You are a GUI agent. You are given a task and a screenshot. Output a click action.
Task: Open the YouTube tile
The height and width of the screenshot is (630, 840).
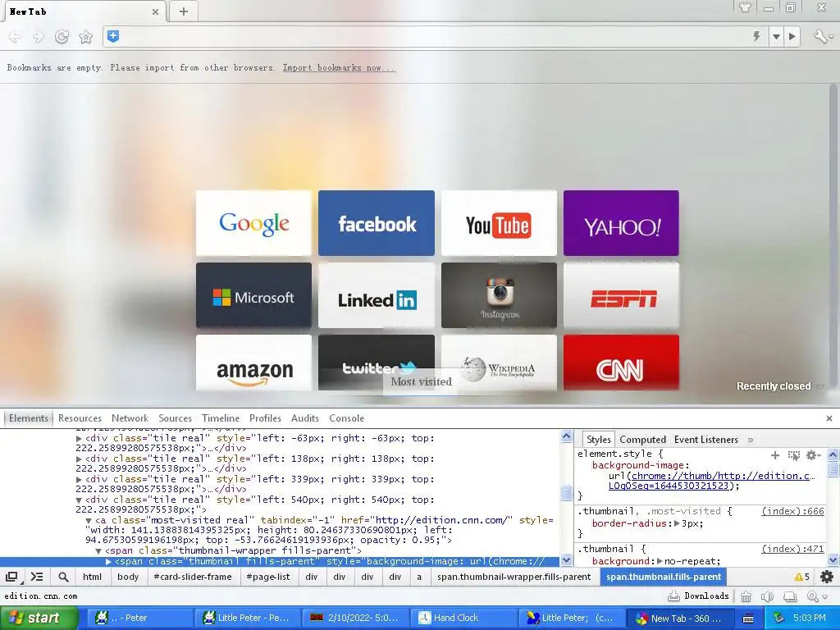pos(499,223)
